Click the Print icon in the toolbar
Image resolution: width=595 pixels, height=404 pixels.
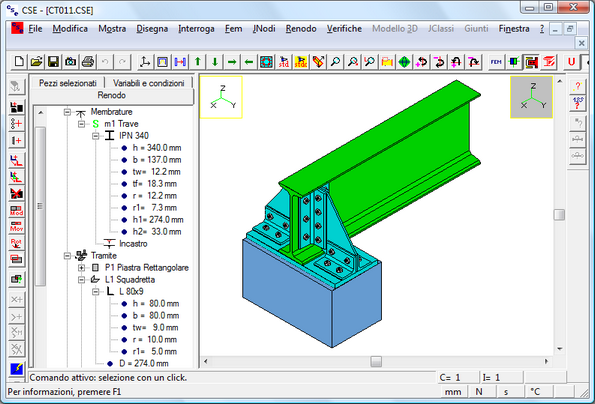point(88,61)
